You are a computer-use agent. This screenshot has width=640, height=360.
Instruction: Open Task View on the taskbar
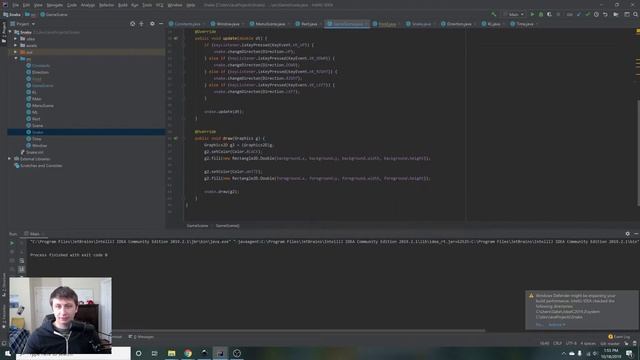point(155,353)
